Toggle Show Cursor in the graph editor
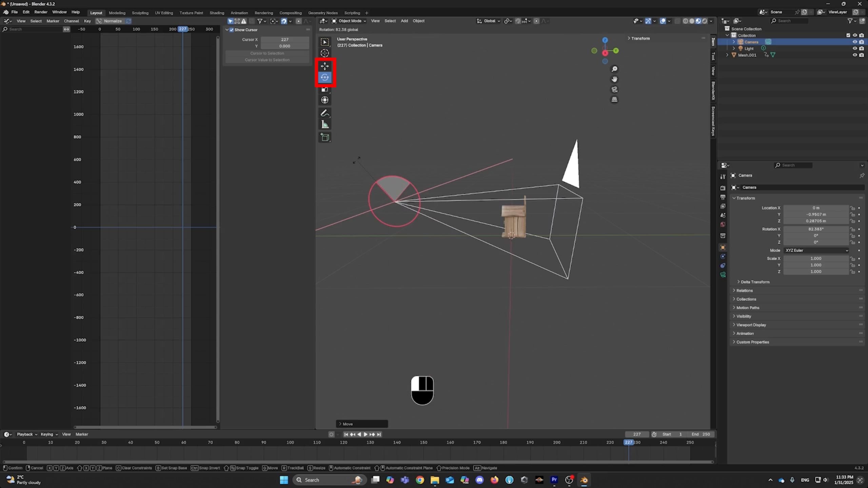Image resolution: width=868 pixels, height=488 pixels. [231, 30]
